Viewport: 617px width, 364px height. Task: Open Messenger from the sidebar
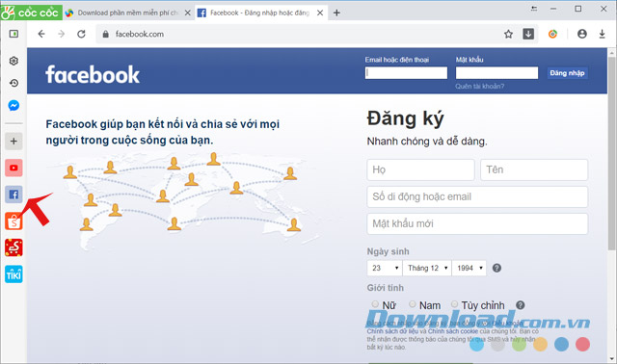pyautogui.click(x=13, y=105)
